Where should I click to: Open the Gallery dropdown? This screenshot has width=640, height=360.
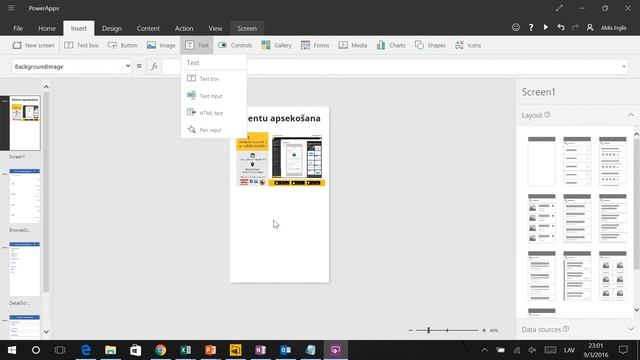pyautogui.click(x=276, y=45)
